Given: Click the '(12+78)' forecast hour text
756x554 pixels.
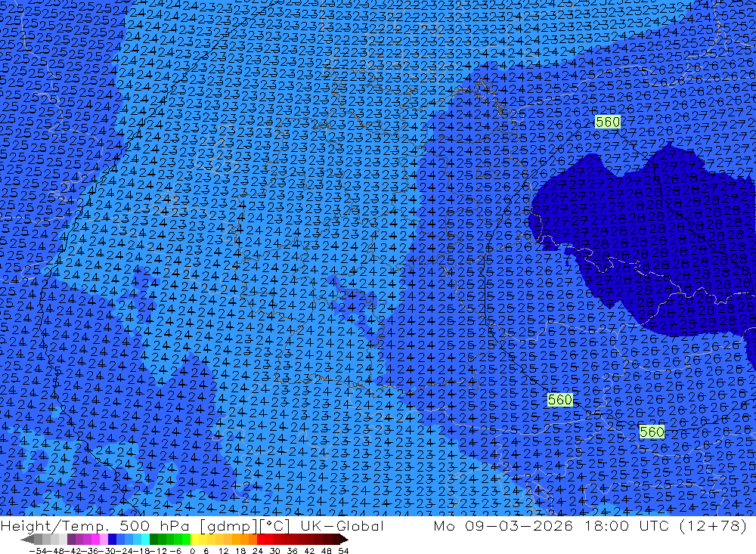Looking at the screenshot, I should click(x=713, y=525).
